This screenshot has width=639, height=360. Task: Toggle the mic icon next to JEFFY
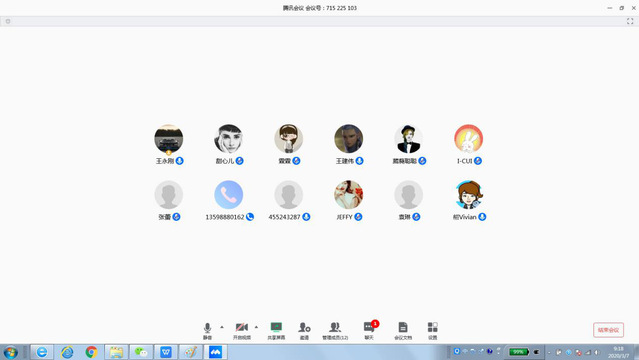click(x=358, y=217)
